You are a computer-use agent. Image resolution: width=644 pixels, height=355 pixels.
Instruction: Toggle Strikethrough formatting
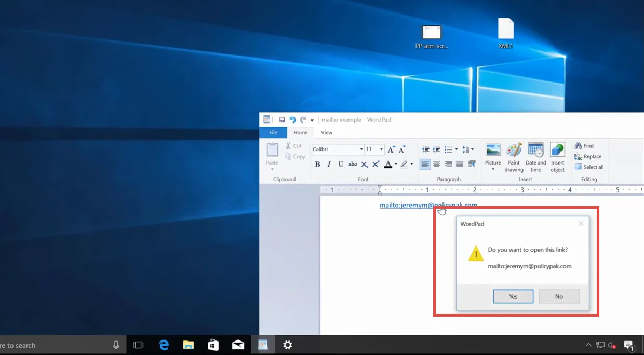point(353,164)
